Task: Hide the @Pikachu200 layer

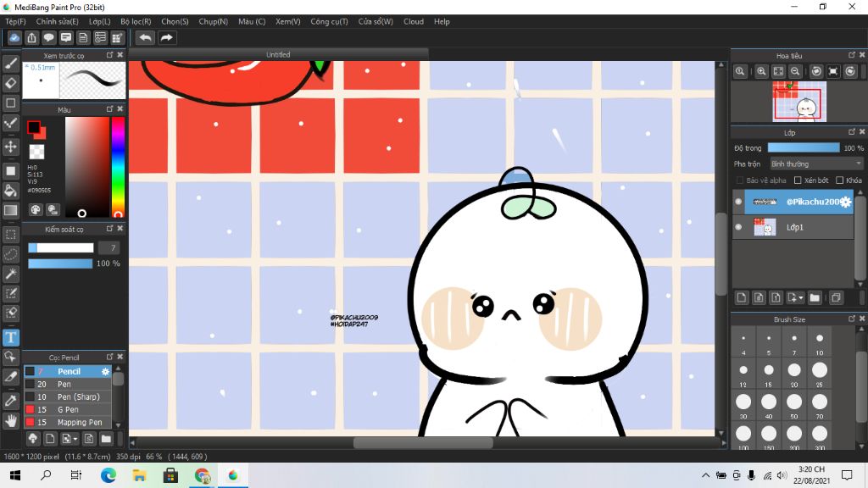Action: 738,202
